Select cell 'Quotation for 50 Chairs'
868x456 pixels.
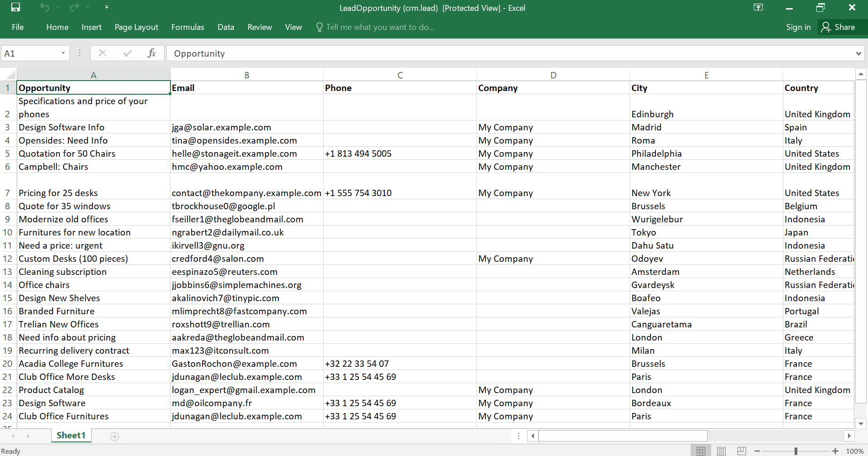[x=93, y=154]
